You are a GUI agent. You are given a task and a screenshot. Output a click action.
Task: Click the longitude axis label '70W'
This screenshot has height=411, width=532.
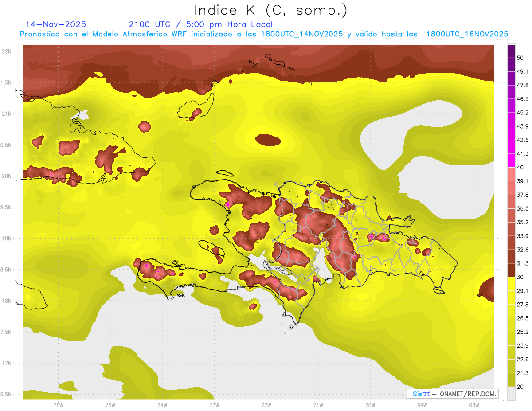(x=370, y=406)
